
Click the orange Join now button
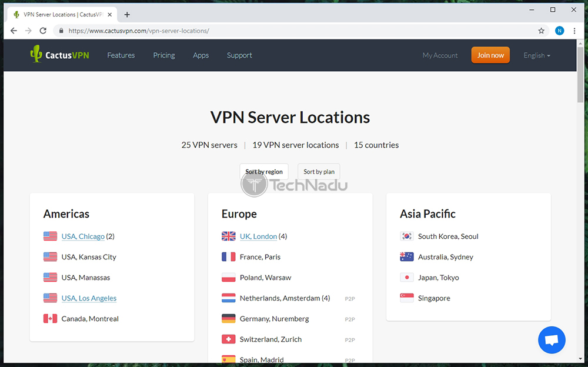coord(490,55)
